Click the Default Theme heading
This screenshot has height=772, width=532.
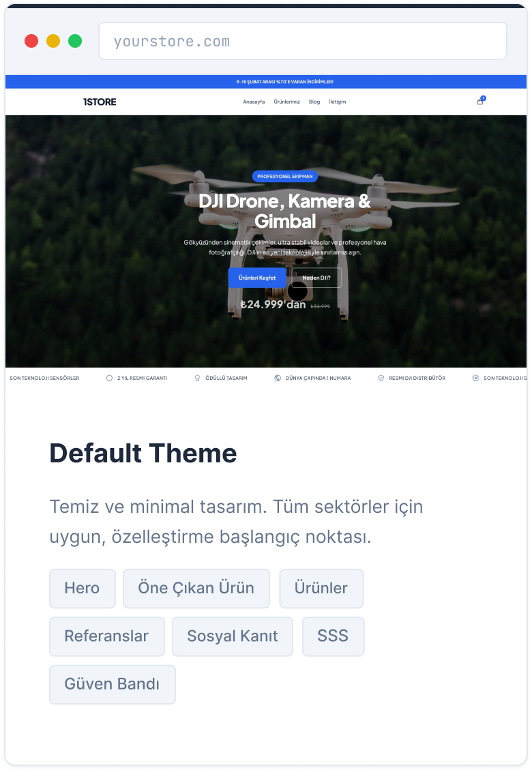coord(143,453)
